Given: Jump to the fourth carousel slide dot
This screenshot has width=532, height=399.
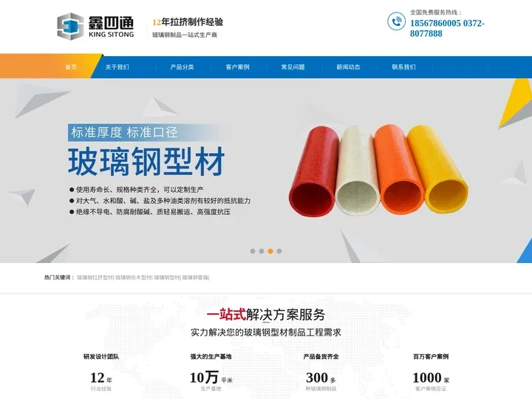Looking at the screenshot, I should [279, 251].
